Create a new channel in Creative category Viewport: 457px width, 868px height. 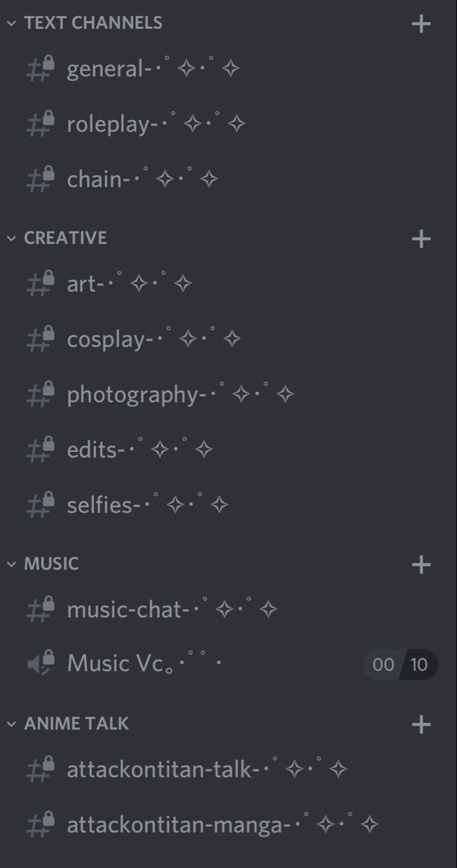(x=421, y=239)
